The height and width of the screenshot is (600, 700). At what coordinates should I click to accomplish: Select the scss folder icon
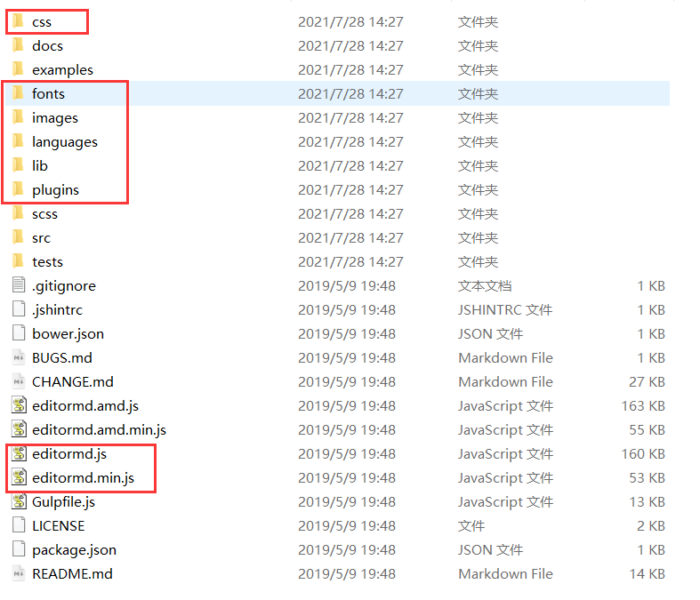(x=18, y=213)
